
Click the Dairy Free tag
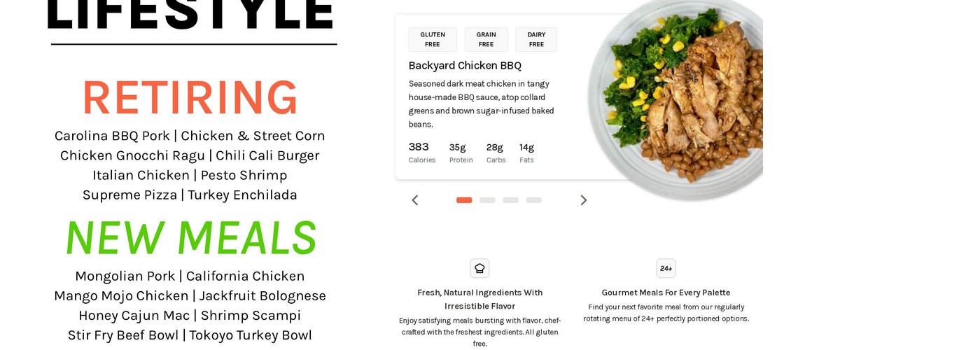(x=536, y=40)
